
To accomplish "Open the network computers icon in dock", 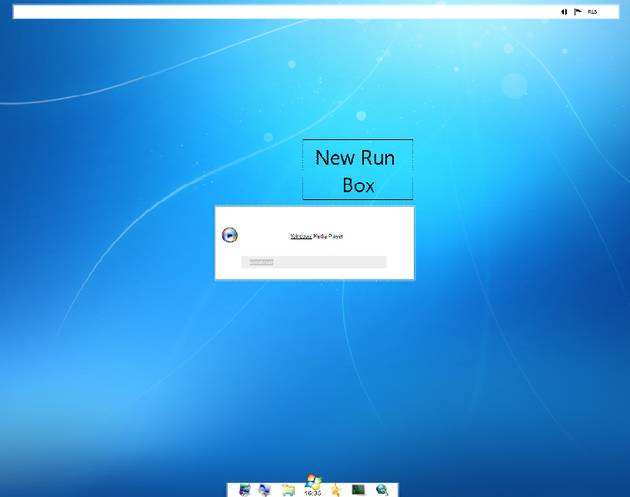I will tap(265, 489).
